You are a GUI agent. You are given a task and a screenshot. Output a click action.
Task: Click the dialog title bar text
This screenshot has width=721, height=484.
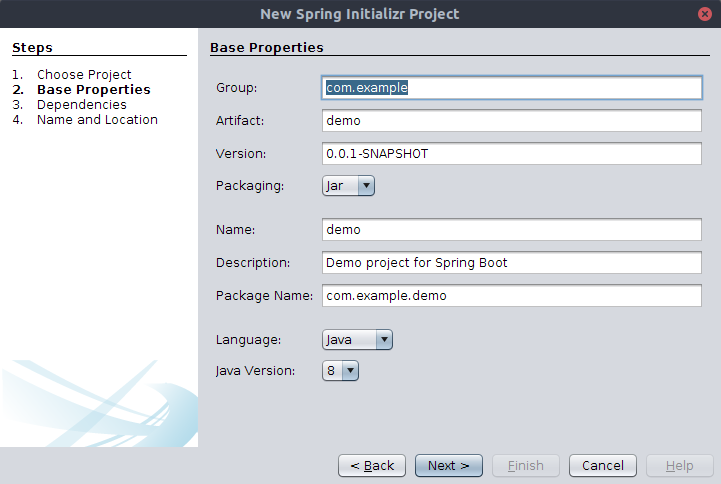click(x=360, y=14)
